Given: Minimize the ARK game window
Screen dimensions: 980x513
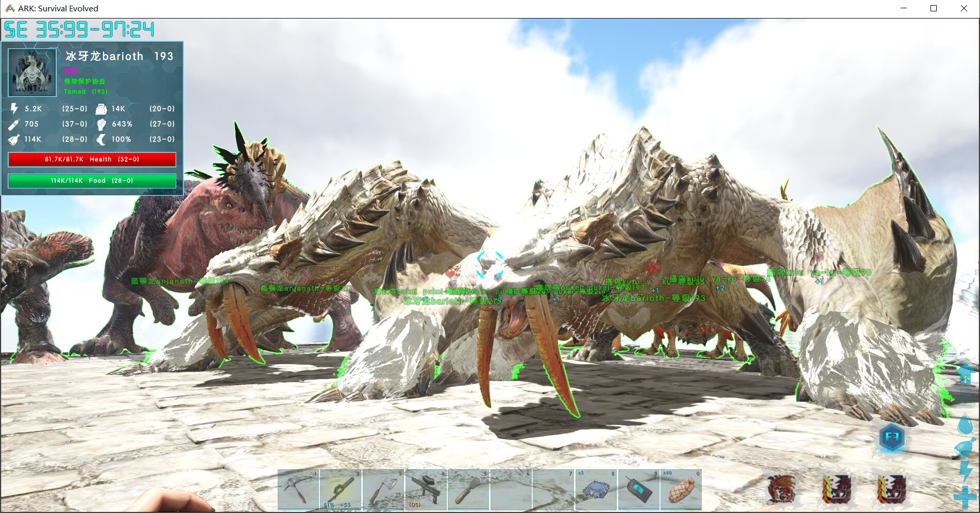Looking at the screenshot, I should 904,8.
